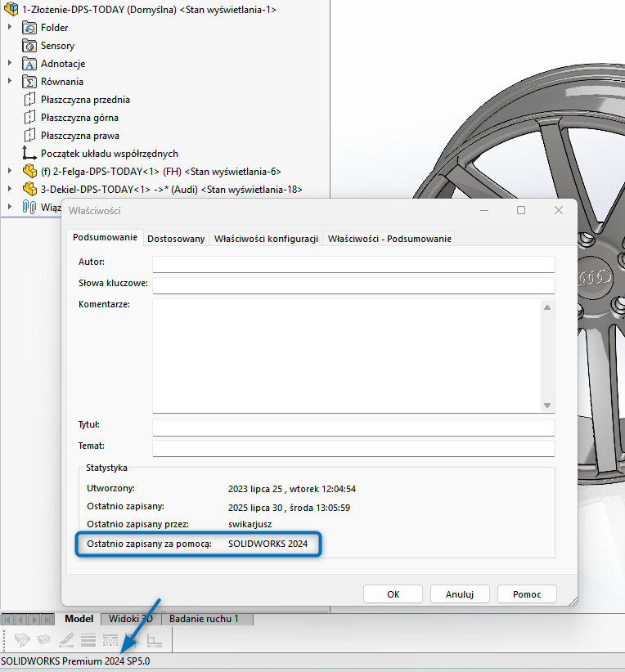Expand the Równania tree node

click(x=10, y=82)
